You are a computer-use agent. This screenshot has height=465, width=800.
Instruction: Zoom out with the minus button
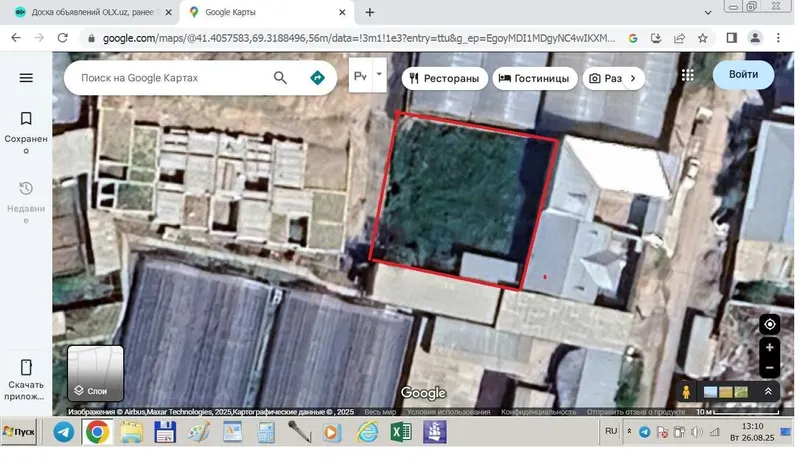769,368
